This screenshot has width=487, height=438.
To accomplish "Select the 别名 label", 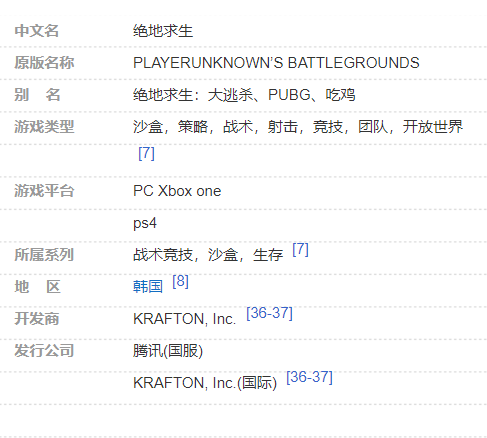I will click(x=37, y=95).
